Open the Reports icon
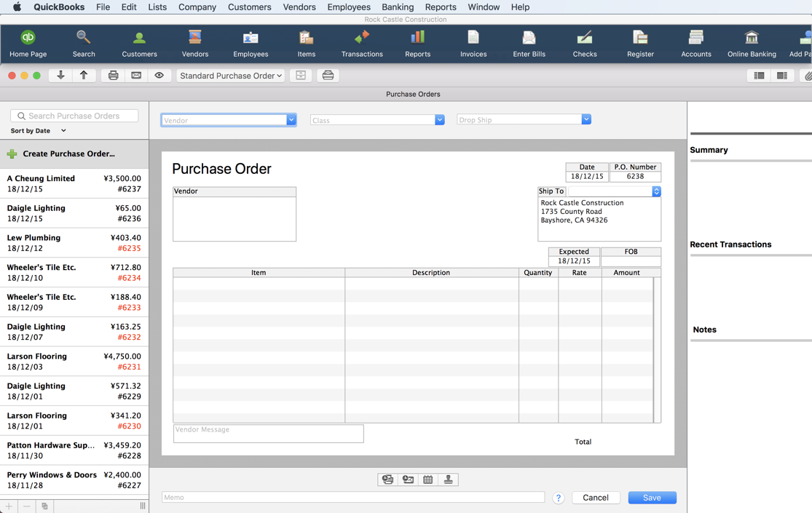This screenshot has width=812, height=513. click(x=417, y=43)
